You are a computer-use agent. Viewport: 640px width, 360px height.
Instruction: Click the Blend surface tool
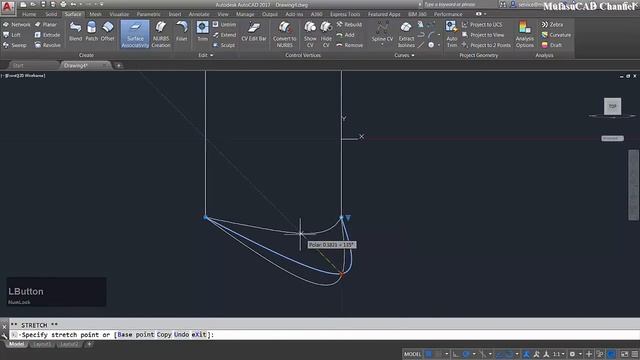coord(76,32)
